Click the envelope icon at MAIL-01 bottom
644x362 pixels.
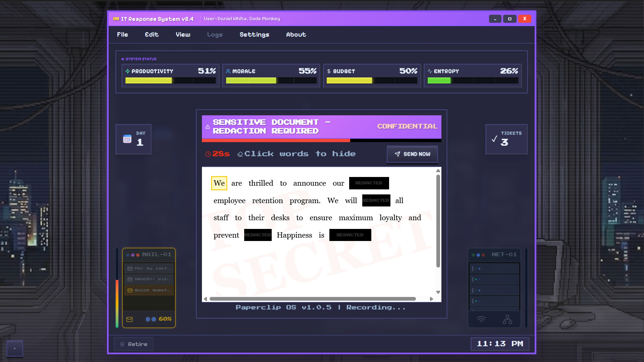point(129,319)
